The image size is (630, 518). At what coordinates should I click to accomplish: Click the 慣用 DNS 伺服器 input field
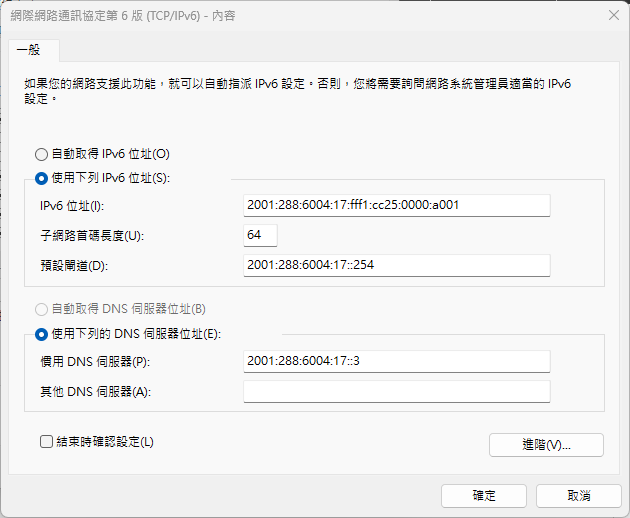[397, 361]
